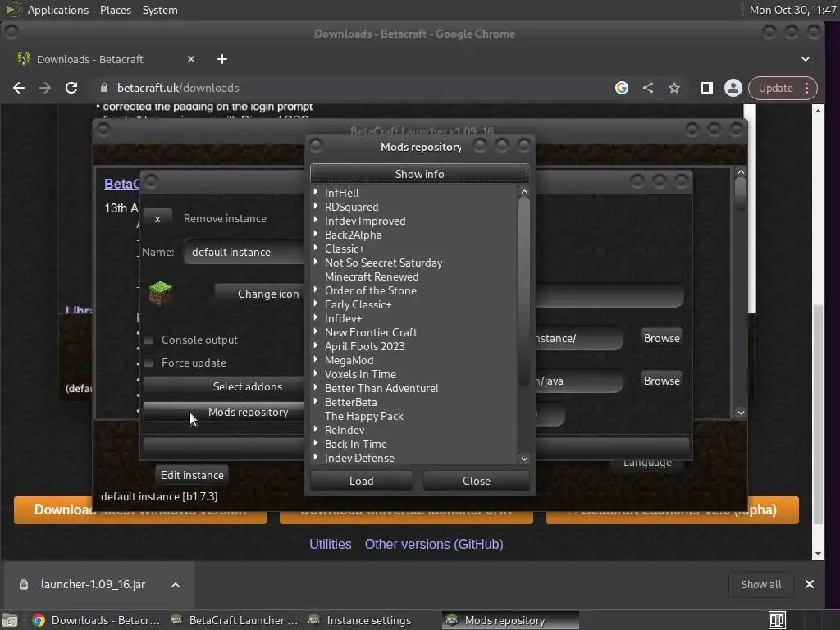The width and height of the screenshot is (840, 630).
Task: Click Browse next to instance path
Action: click(662, 338)
